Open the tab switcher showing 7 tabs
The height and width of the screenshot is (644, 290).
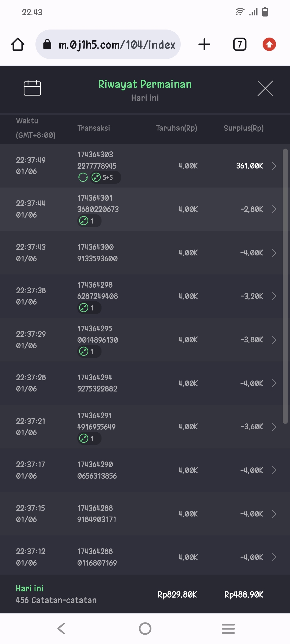coord(240,45)
